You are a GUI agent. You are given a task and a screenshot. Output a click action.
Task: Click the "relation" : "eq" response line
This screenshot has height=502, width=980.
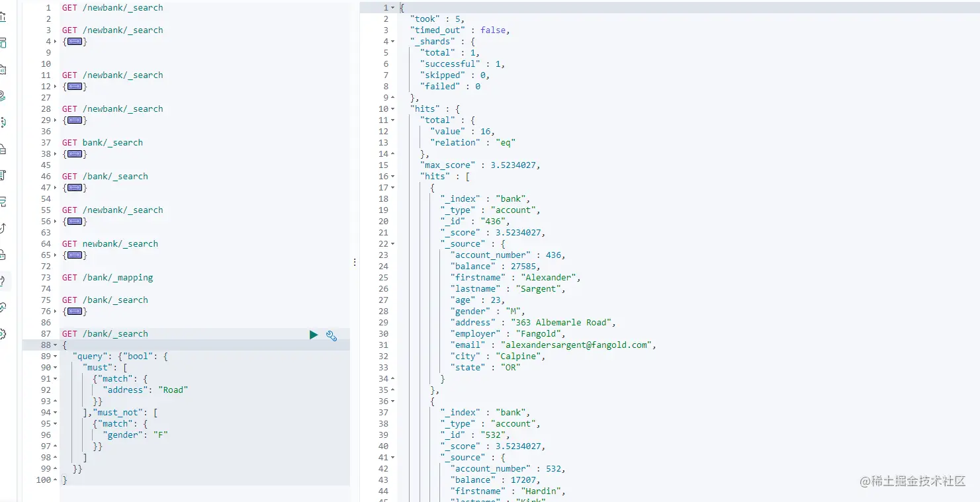point(472,143)
